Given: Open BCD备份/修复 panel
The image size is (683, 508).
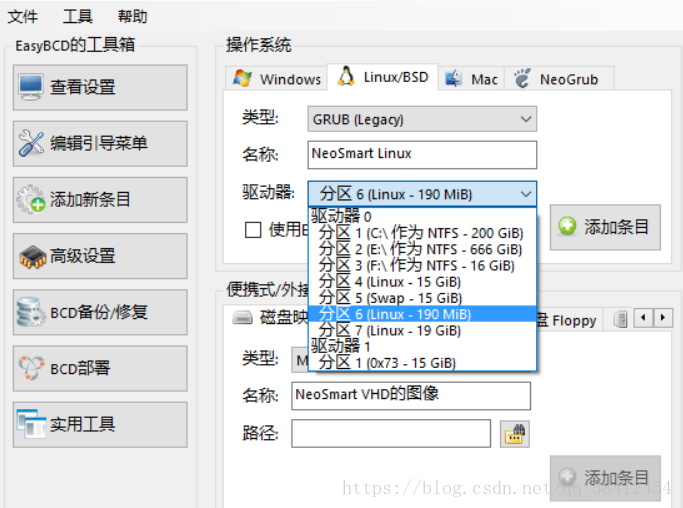Looking at the screenshot, I should pos(100,312).
